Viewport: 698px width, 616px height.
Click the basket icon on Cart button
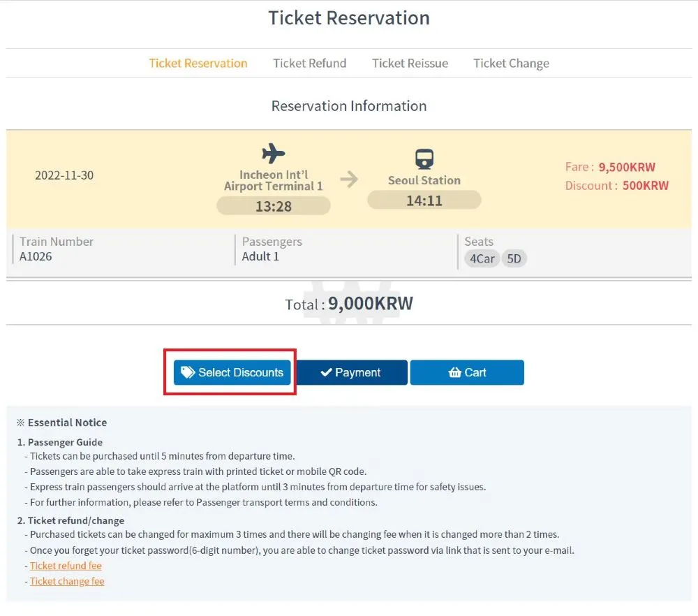tap(454, 373)
